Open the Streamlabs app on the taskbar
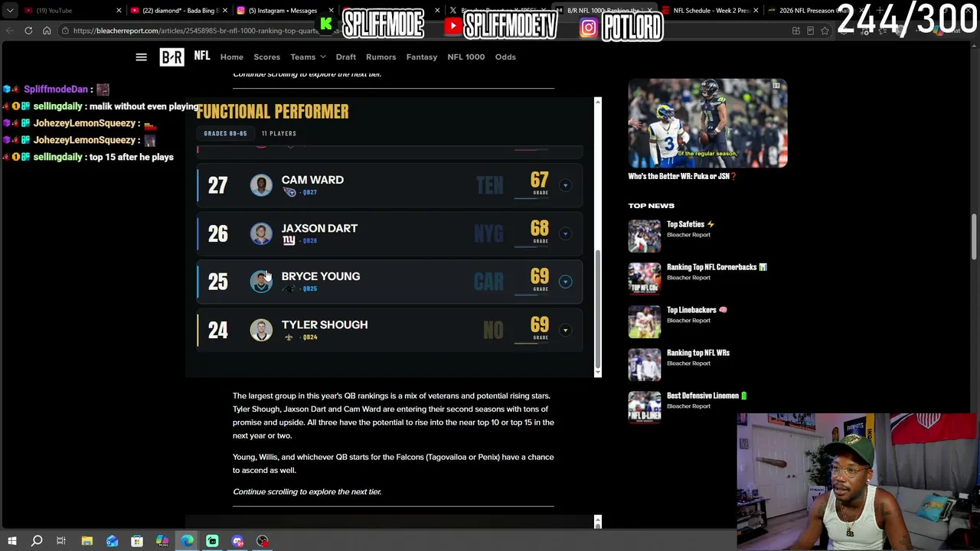 212,541
